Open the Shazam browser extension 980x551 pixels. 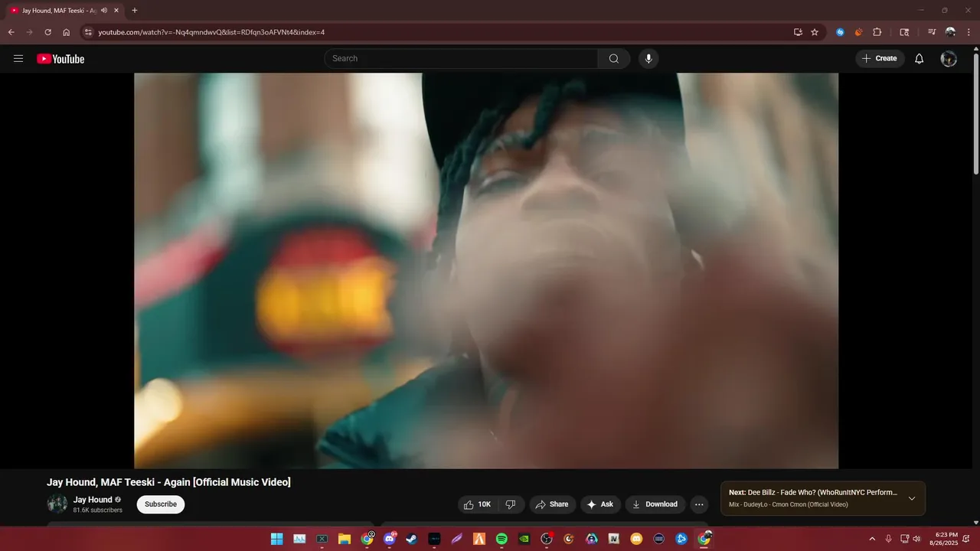click(840, 32)
